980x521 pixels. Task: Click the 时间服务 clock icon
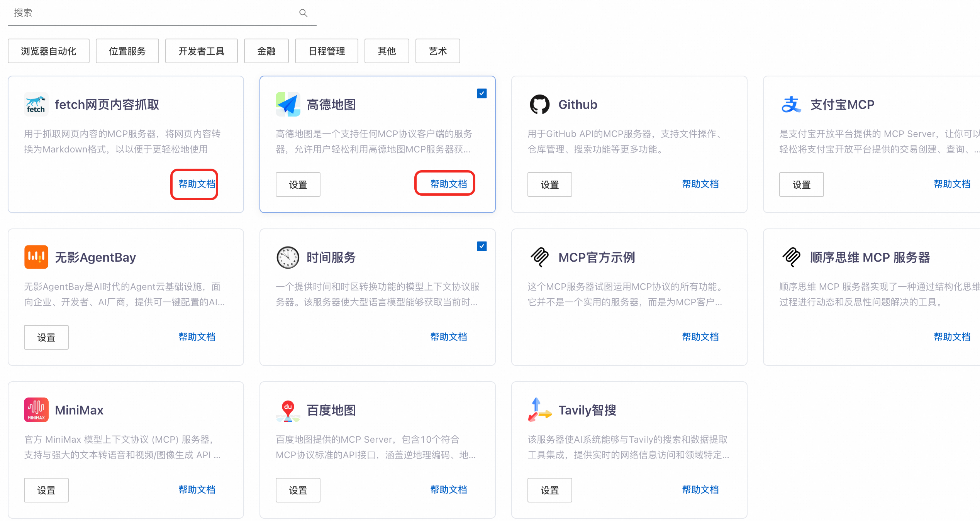click(288, 257)
